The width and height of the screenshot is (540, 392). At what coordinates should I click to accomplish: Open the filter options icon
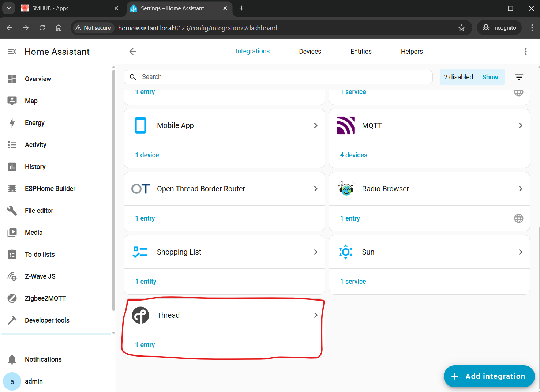[519, 77]
